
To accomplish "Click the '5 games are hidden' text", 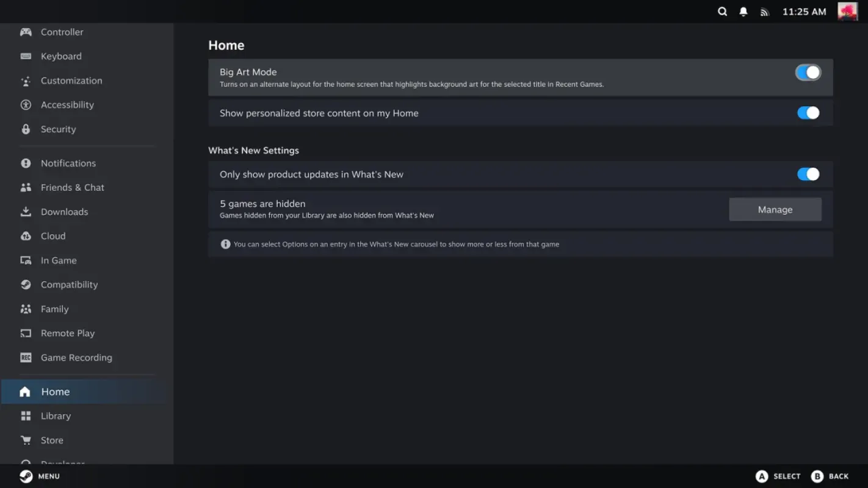I will [262, 204].
